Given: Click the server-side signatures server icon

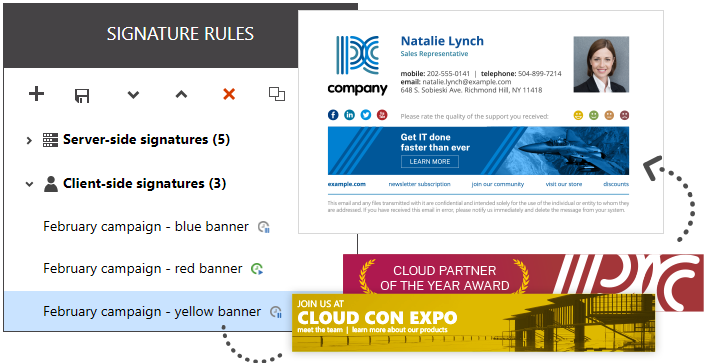Looking at the screenshot, I should 50,140.
